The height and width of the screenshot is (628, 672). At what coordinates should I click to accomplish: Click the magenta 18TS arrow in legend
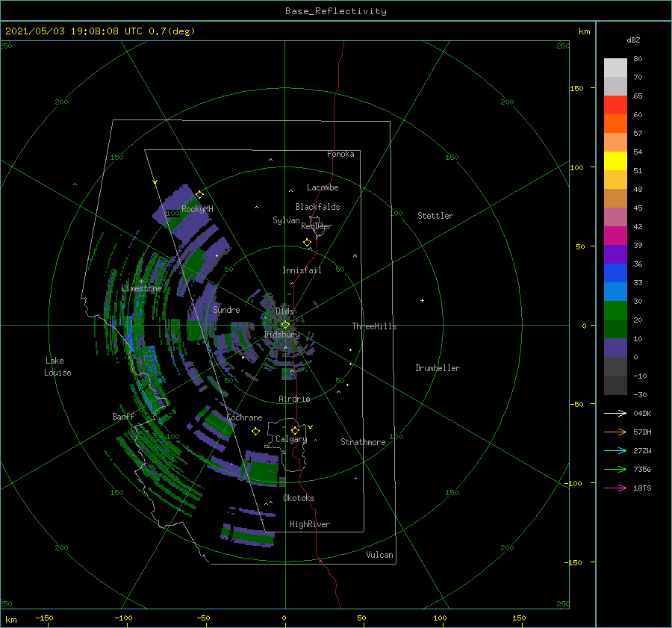click(x=615, y=488)
